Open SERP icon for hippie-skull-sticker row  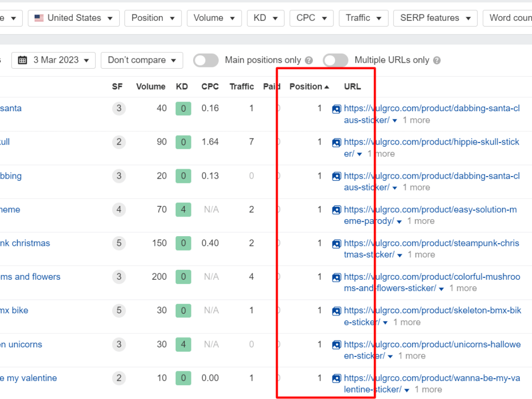[336, 143]
